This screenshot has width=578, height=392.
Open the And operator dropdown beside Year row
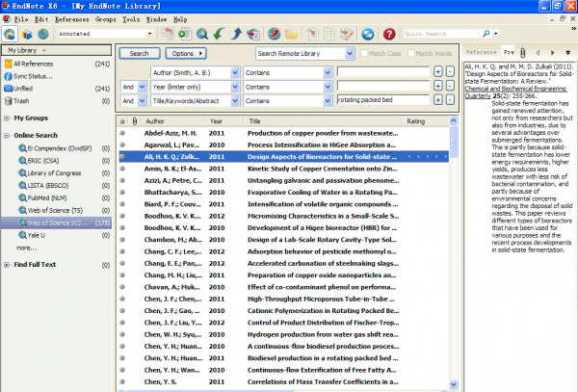pyautogui.click(x=142, y=87)
